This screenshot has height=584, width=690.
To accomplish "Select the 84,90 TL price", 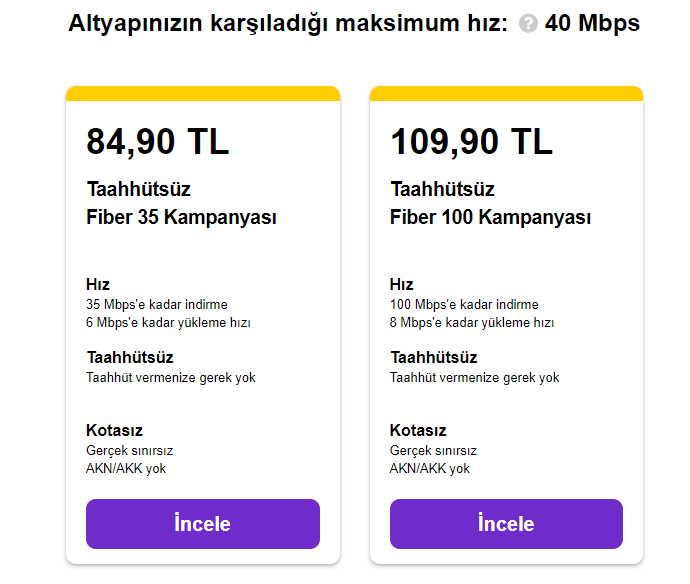I will (x=158, y=142).
